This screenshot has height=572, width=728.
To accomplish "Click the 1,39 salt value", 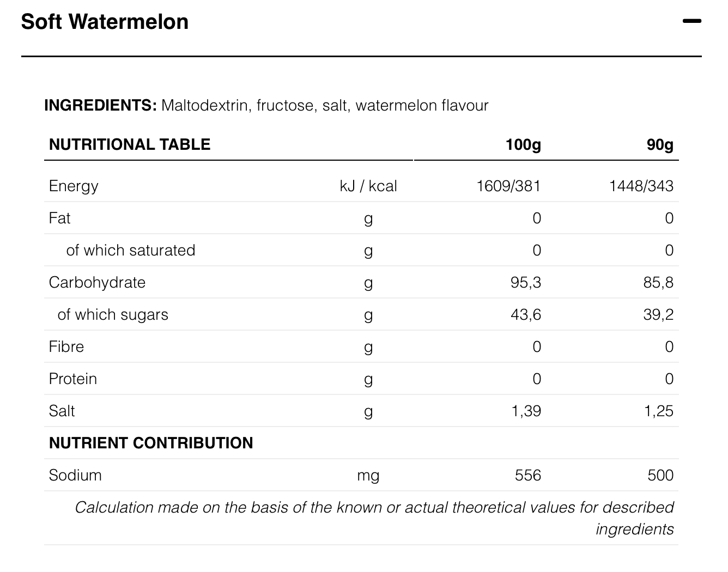I will tap(526, 411).
